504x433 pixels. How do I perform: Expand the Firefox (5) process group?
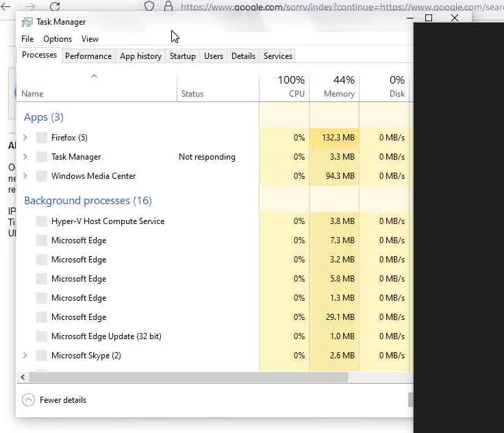tap(25, 138)
